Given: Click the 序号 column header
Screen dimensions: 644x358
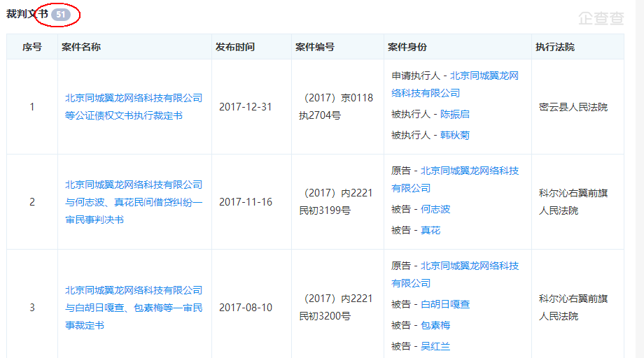Looking at the screenshot, I should pyautogui.click(x=32, y=47).
